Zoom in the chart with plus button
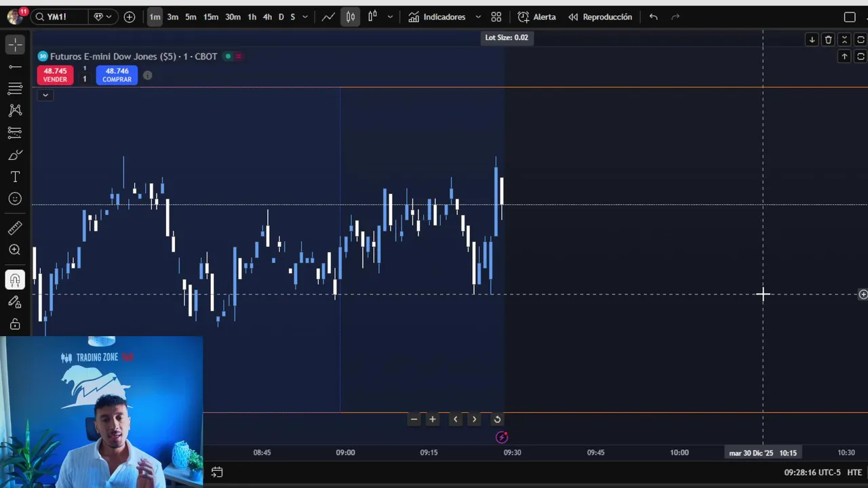Screen dimensions: 868x488 [432, 419]
